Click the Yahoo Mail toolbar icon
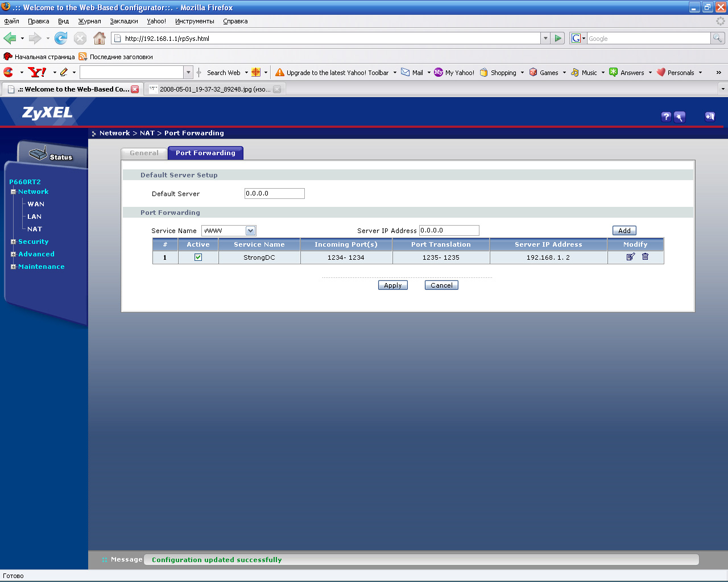 (x=406, y=72)
